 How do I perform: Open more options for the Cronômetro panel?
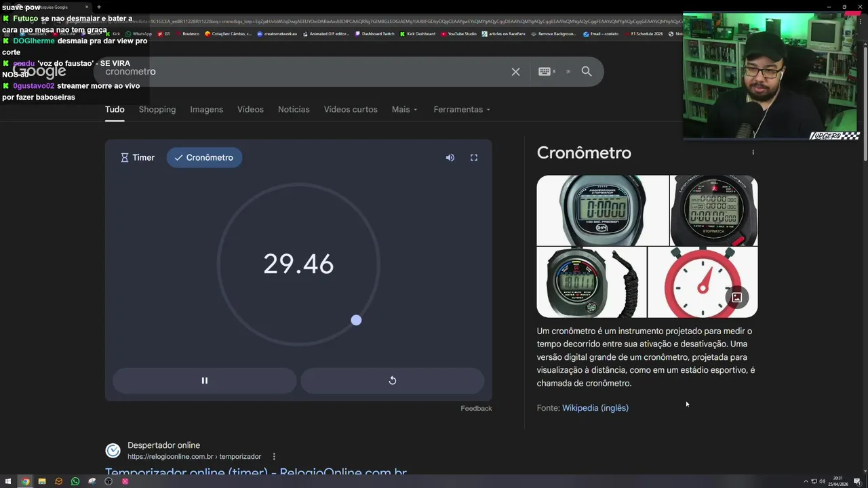point(753,152)
